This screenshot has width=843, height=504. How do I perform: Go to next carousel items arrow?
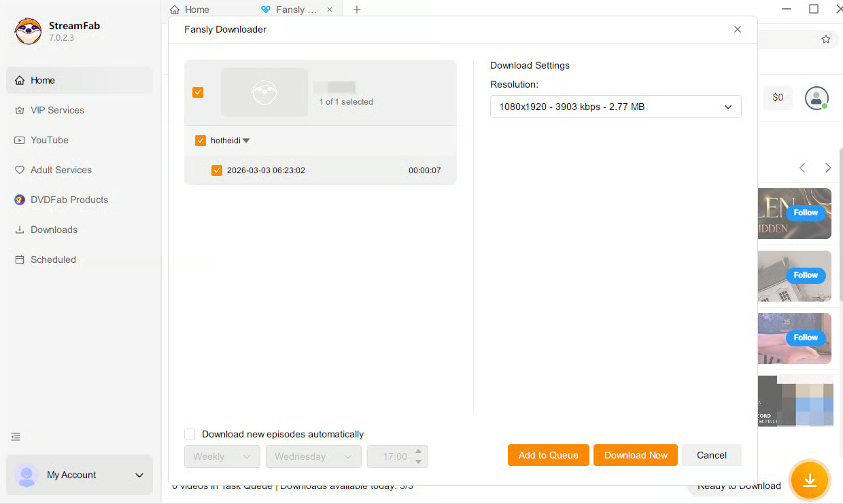(828, 168)
